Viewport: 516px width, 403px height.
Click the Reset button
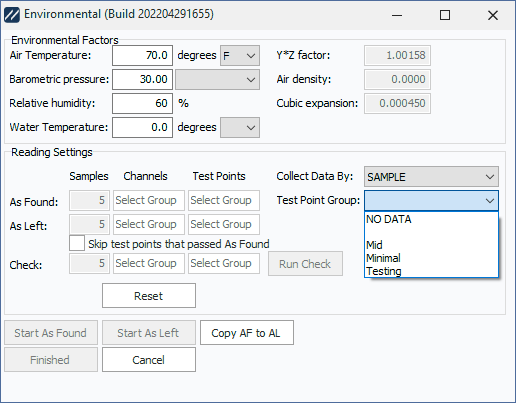pos(149,296)
